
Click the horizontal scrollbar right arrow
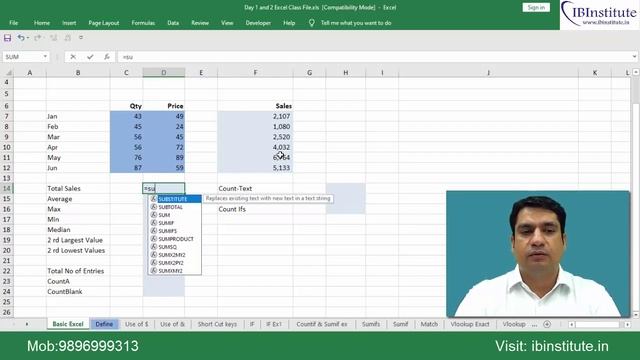pyautogui.click(x=627, y=324)
